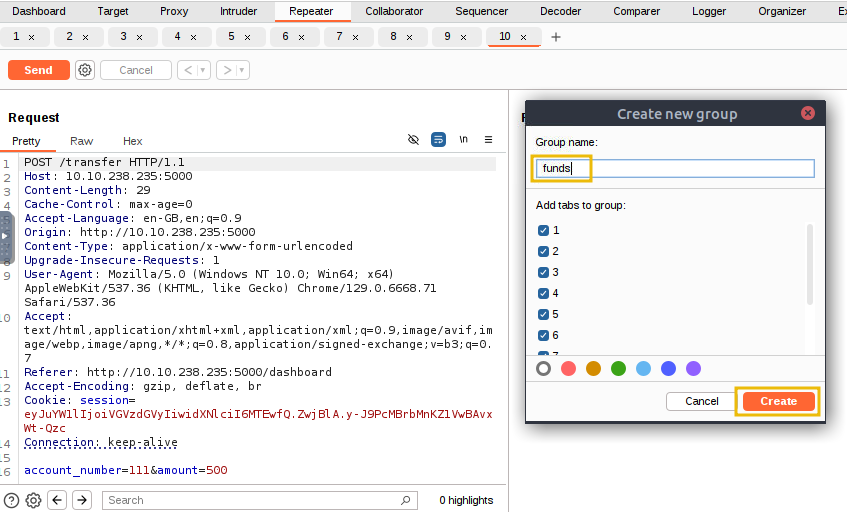The image size is (847, 512).
Task: Open the Dashboard tab
Action: pyautogui.click(x=39, y=11)
